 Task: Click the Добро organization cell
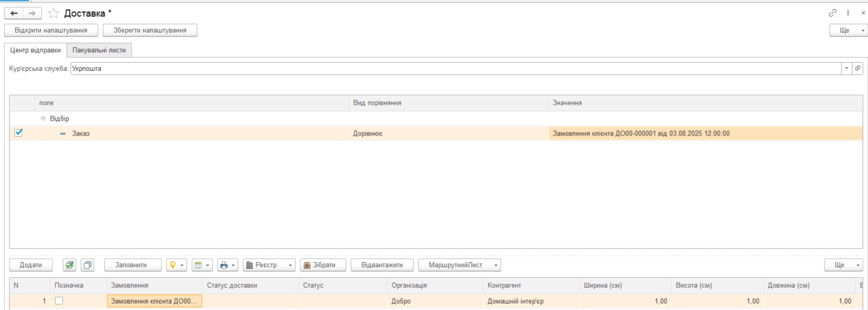(x=436, y=301)
